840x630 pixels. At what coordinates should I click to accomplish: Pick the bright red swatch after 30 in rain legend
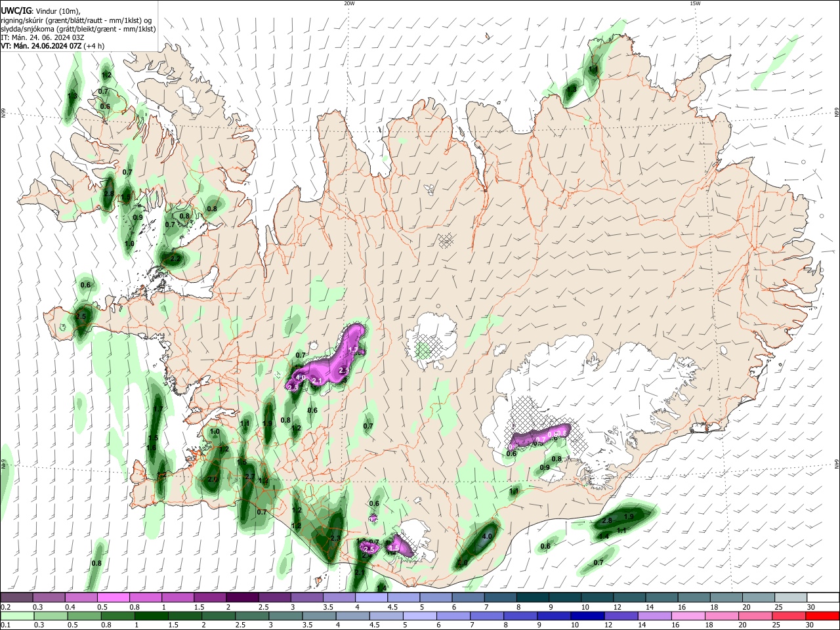823,616
